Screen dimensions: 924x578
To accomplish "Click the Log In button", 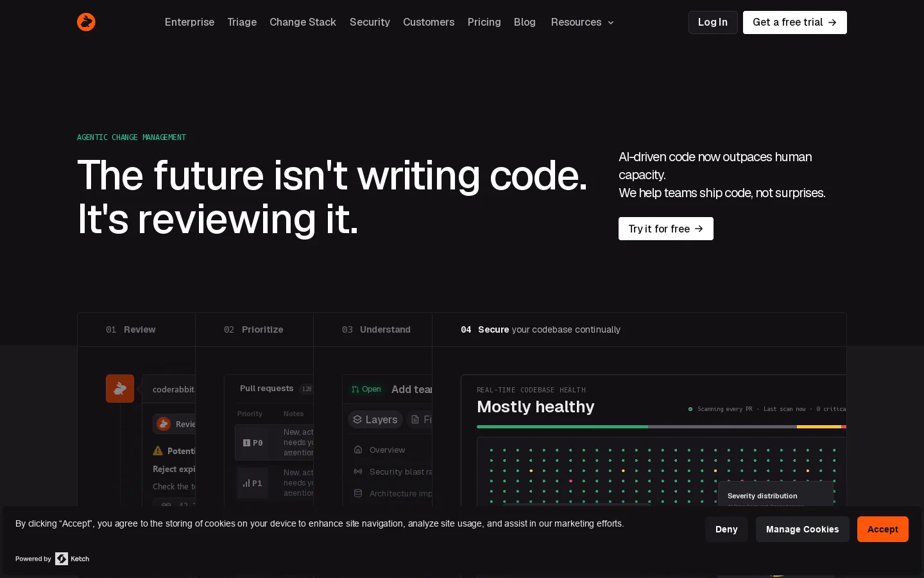I will 713,22.
